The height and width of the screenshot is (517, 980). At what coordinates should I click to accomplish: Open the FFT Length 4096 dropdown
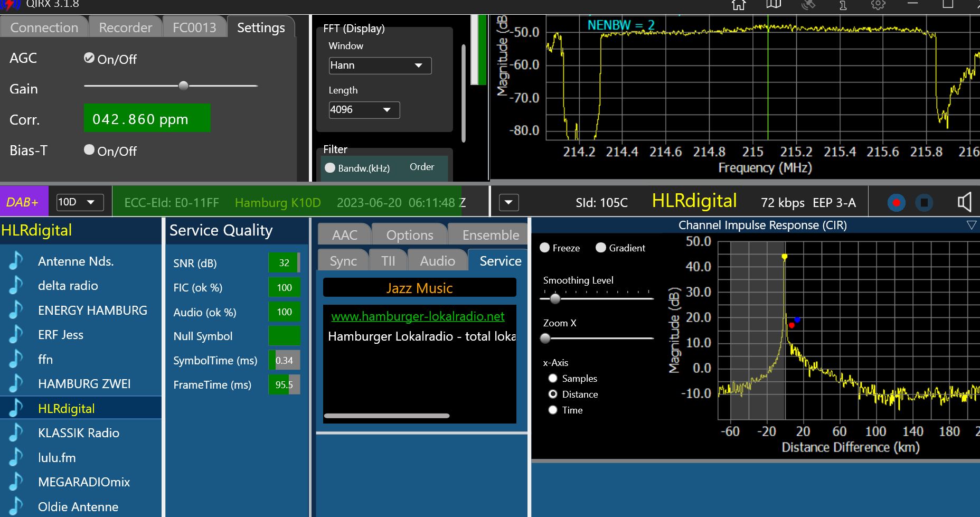[x=364, y=110]
